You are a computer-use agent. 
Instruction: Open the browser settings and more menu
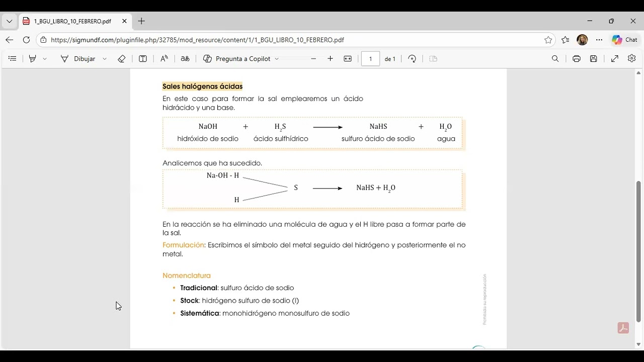(599, 40)
